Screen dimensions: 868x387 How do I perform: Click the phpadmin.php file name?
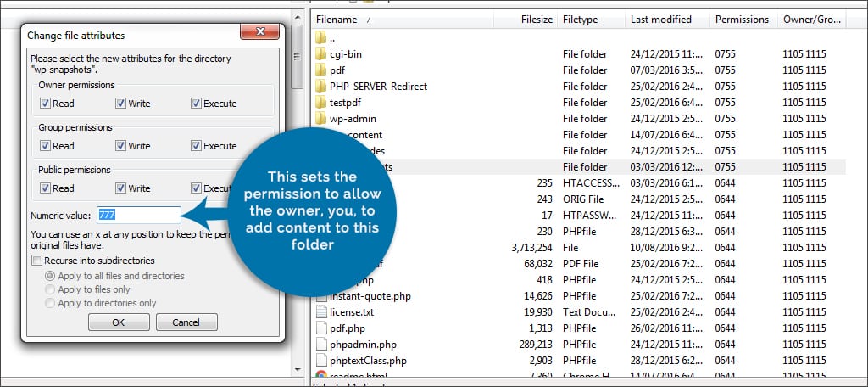[363, 345]
